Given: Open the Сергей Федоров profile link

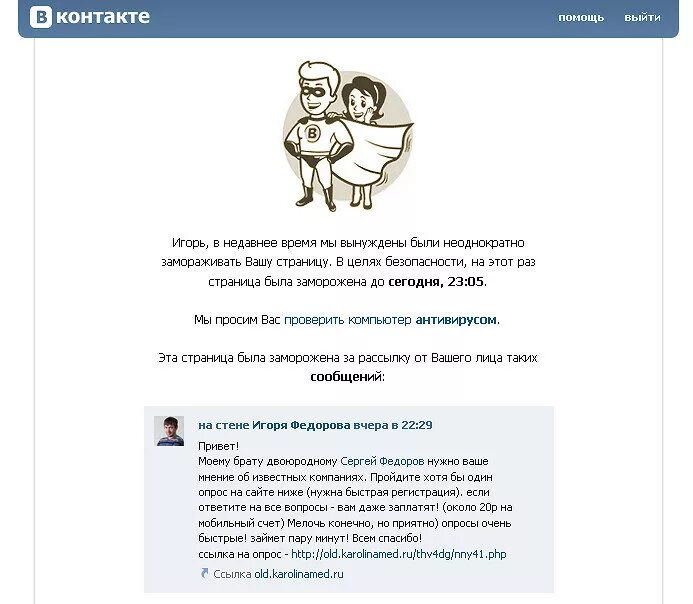Looking at the screenshot, I should click(382, 461).
